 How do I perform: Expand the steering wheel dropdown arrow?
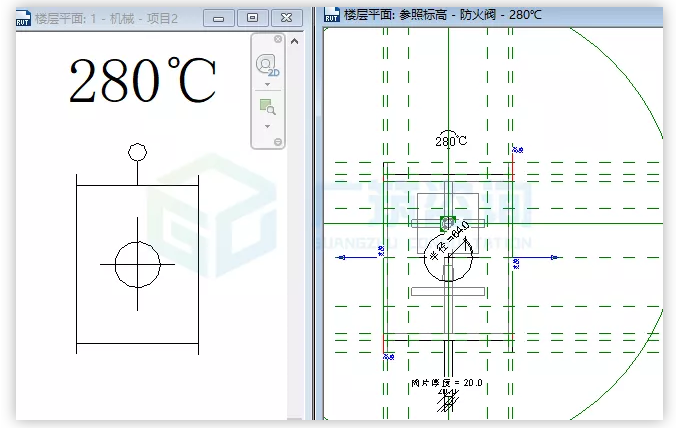267,84
